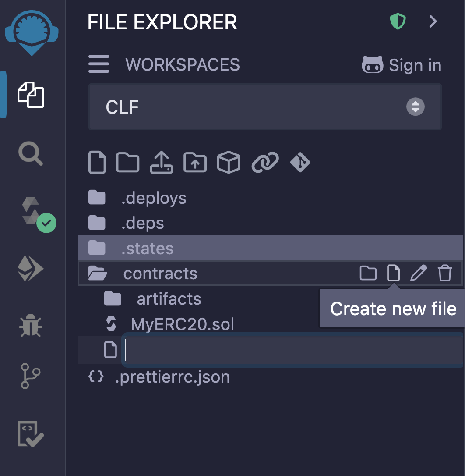Viewport: 465px width, 476px height.
Task: Click the new file name input field
Action: click(291, 350)
